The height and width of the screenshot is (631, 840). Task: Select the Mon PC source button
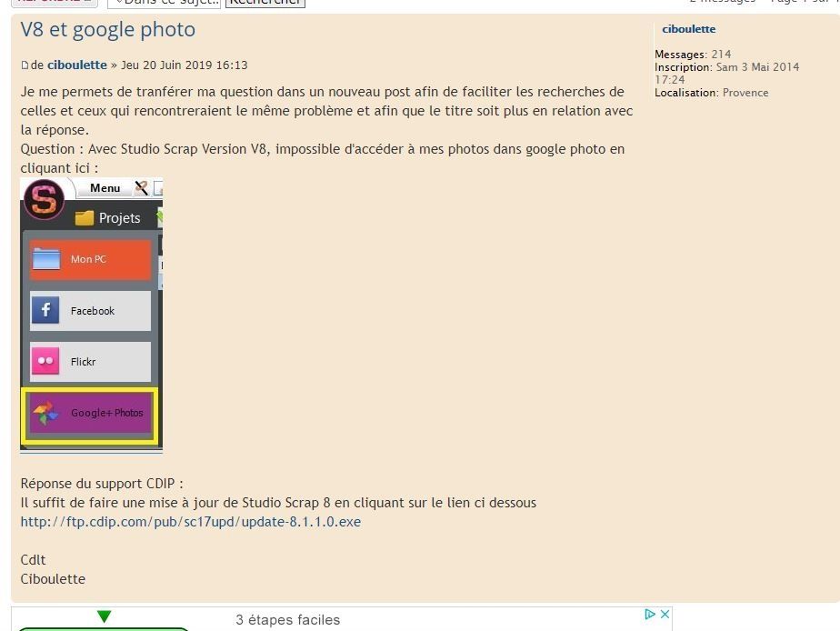click(90, 259)
